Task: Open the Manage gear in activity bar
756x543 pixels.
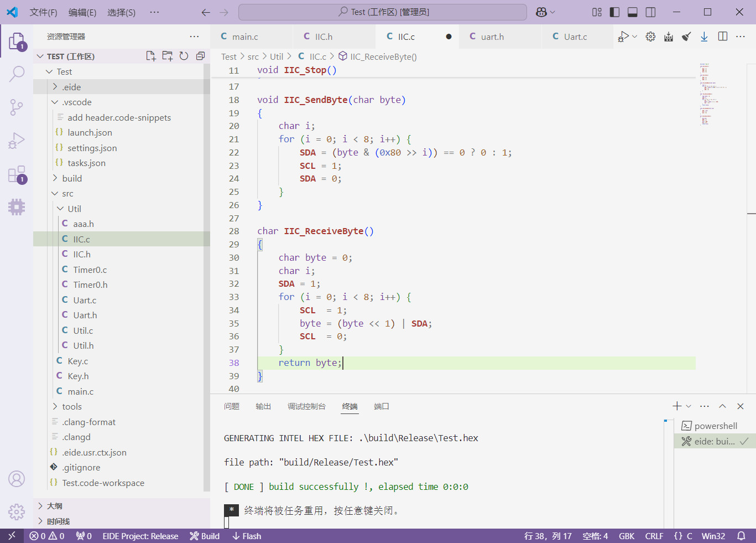Action: [17, 511]
